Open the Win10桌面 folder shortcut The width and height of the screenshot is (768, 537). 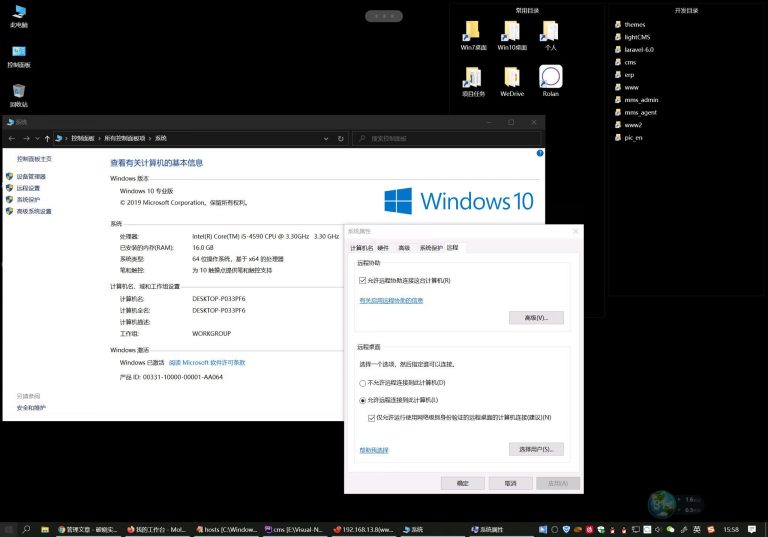(512, 36)
